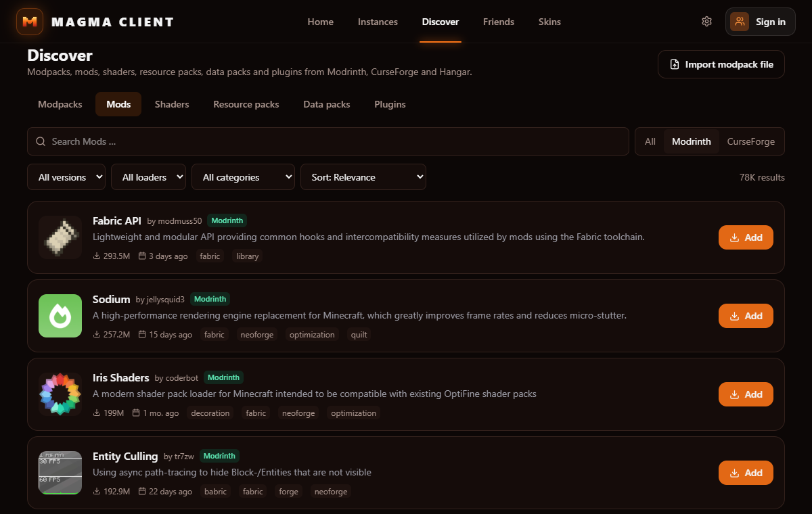Screen dimensions: 812x514
Task: Click the forge tag on Entity Culling
Action: click(288, 492)
